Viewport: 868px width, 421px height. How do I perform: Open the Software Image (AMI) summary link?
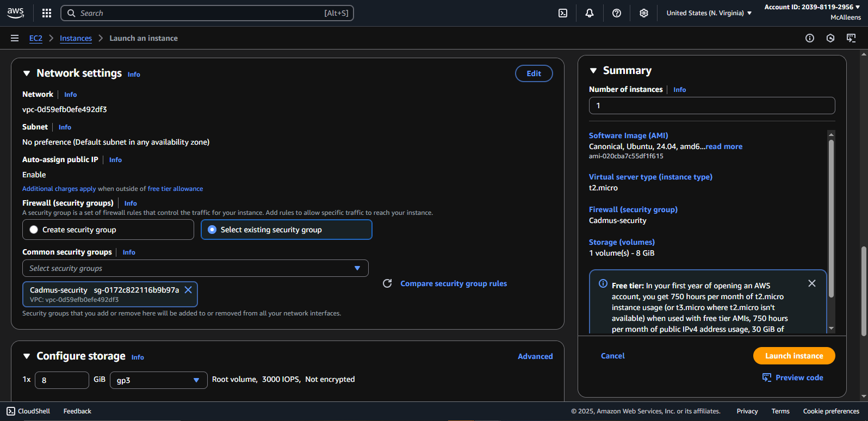point(629,135)
